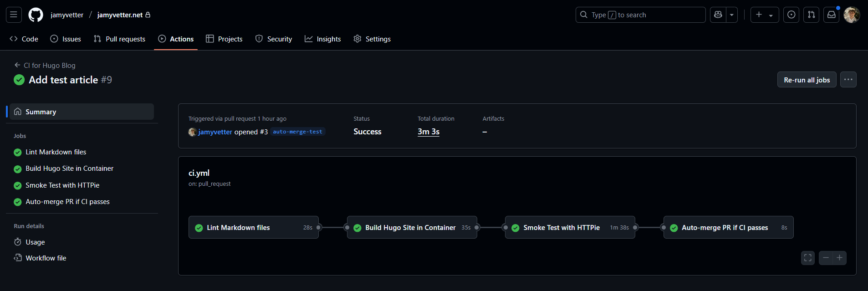Open the jamyvetter user link
This screenshot has height=291, width=868.
coord(215,132)
